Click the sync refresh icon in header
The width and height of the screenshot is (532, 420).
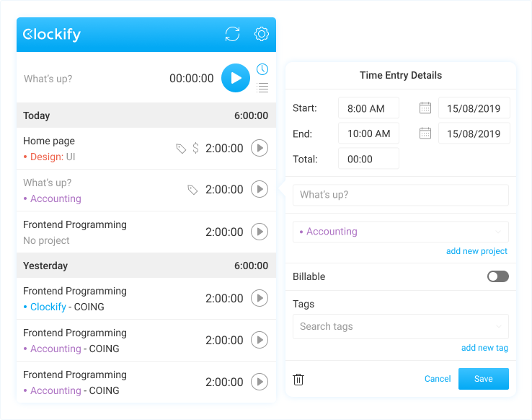(x=232, y=34)
